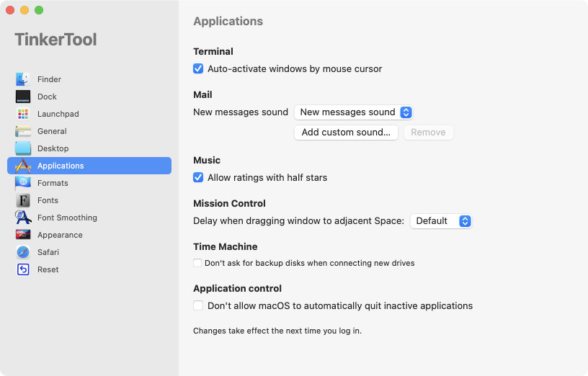Screen dimensions: 588x376
Task: Open the New messages sound dropdown
Action: [x=353, y=112]
